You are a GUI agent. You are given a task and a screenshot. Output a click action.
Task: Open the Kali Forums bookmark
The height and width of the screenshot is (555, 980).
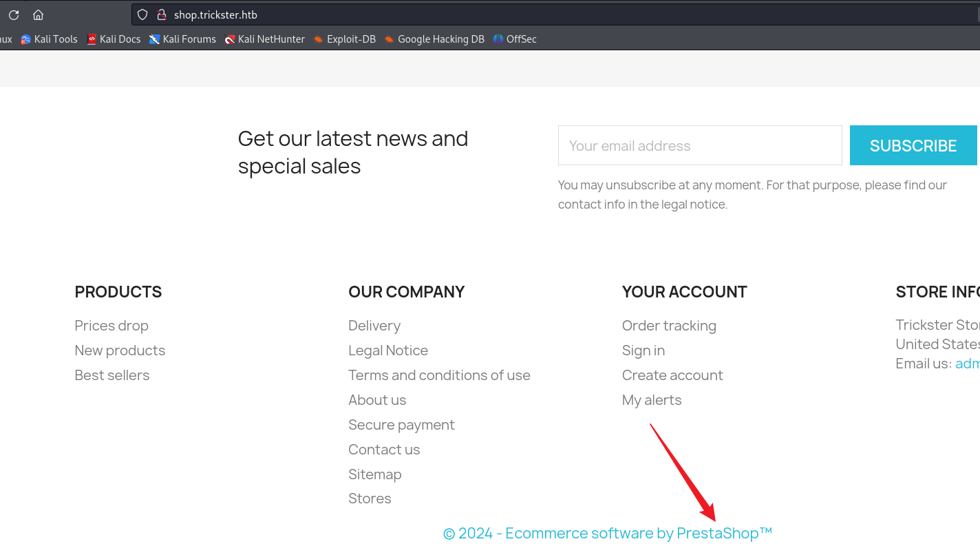point(182,39)
